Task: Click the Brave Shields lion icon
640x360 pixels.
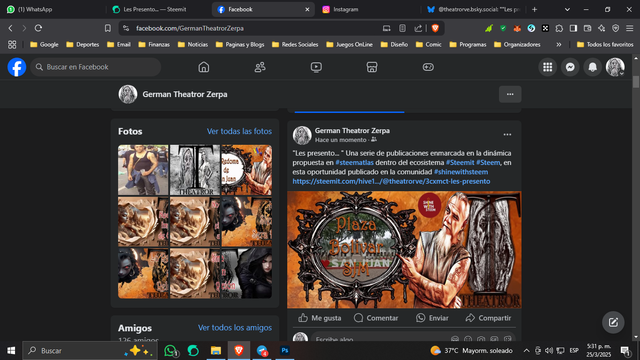Action: point(435,28)
